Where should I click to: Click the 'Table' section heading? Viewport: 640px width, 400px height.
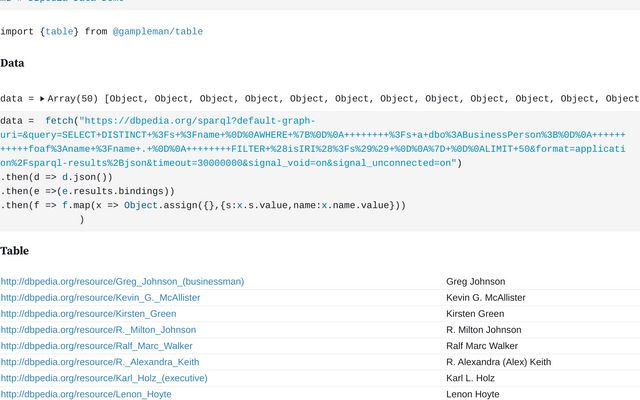pyautogui.click(x=14, y=251)
